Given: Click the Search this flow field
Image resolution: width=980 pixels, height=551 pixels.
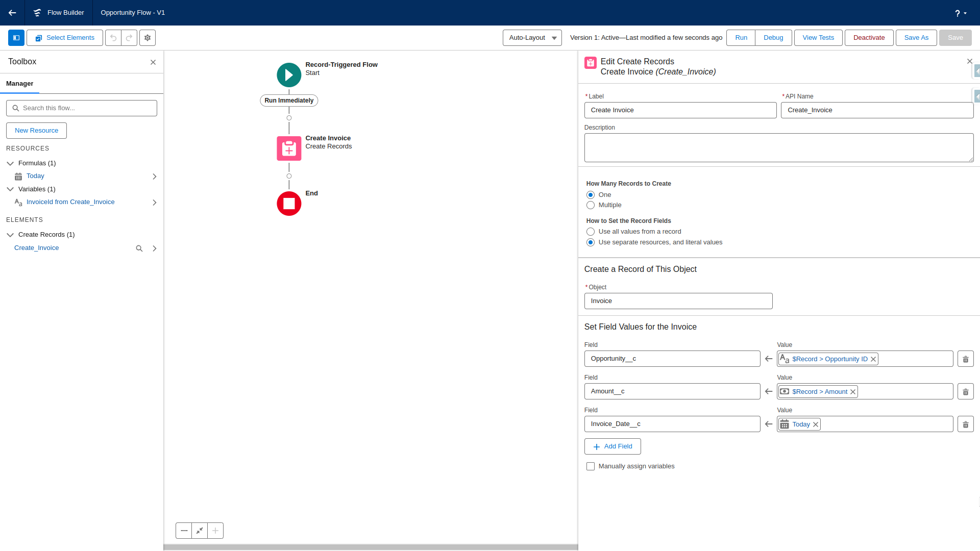Looking at the screenshot, I should point(82,108).
